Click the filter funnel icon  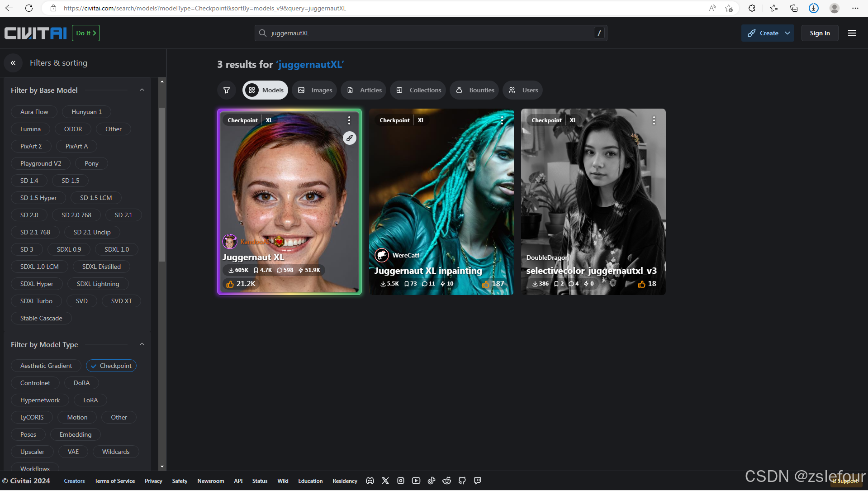click(227, 90)
